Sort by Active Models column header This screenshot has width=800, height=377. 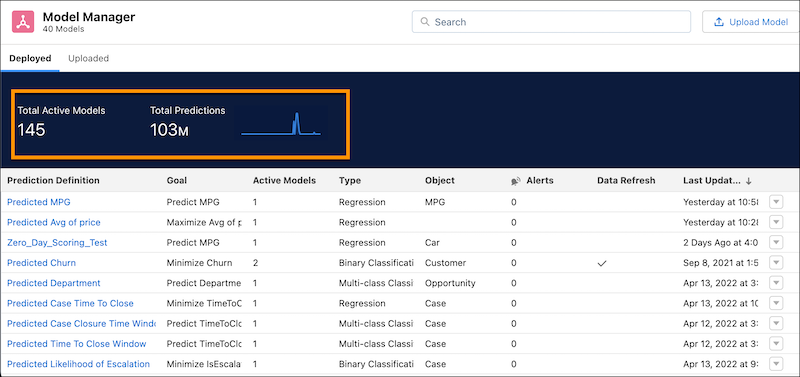tap(284, 181)
